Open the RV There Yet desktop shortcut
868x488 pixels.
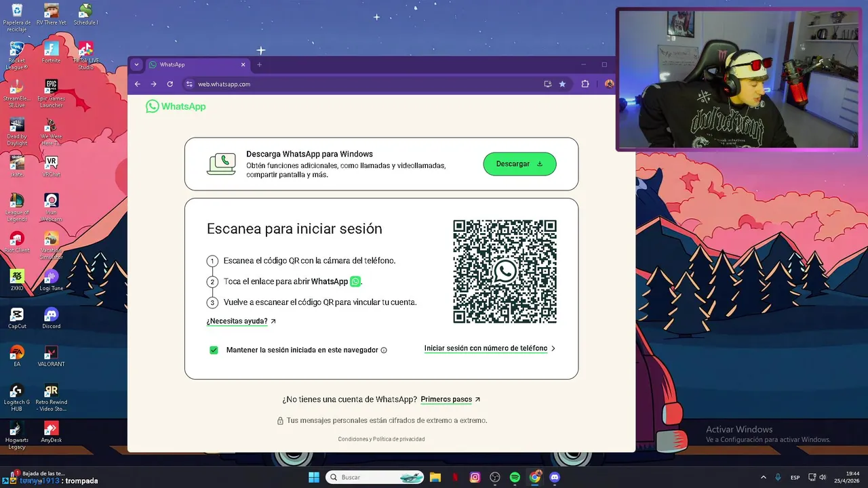[x=51, y=15]
